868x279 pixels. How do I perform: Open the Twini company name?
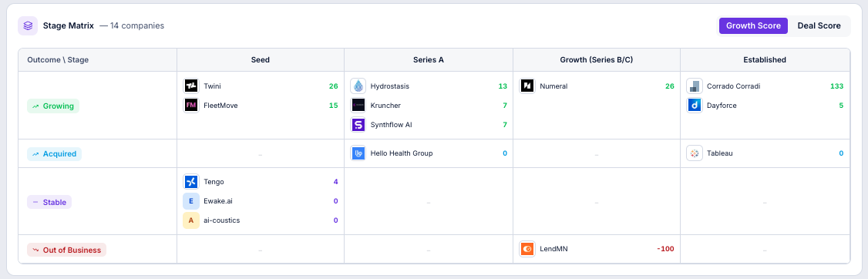pos(213,86)
